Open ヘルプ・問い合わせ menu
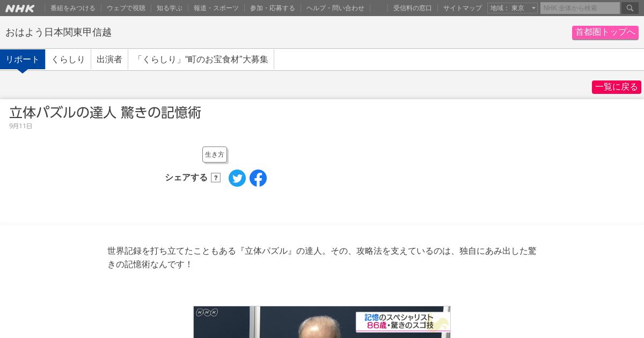Viewport: 644px width, 338px height. coord(335,8)
